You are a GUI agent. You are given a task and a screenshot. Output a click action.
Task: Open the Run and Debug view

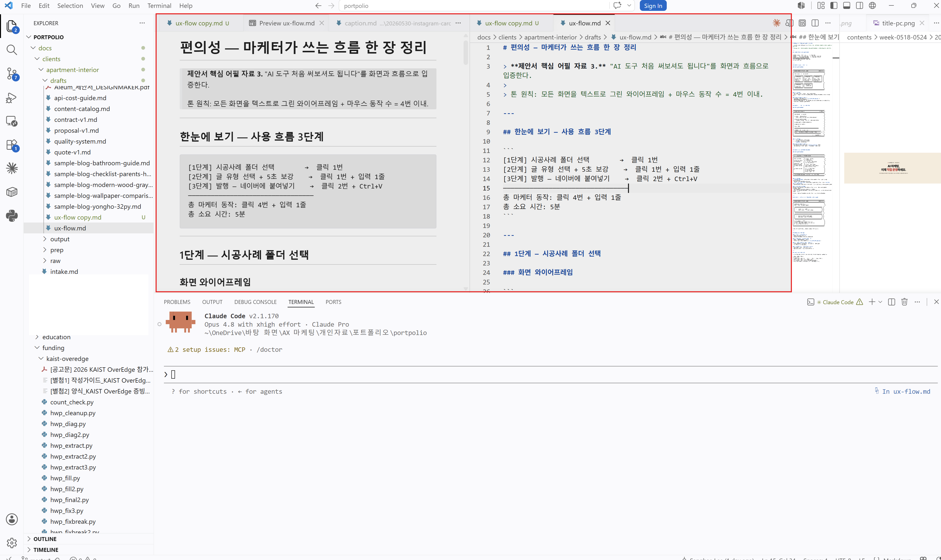[x=12, y=98]
